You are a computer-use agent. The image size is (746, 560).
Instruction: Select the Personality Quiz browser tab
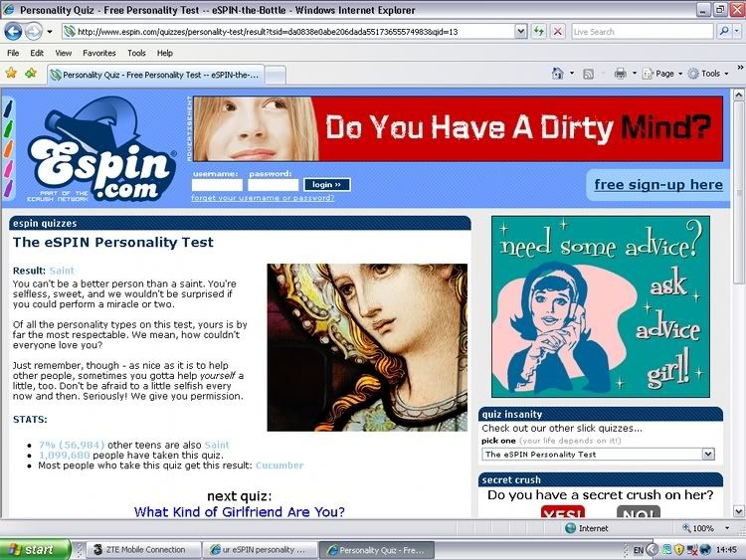pos(155,75)
